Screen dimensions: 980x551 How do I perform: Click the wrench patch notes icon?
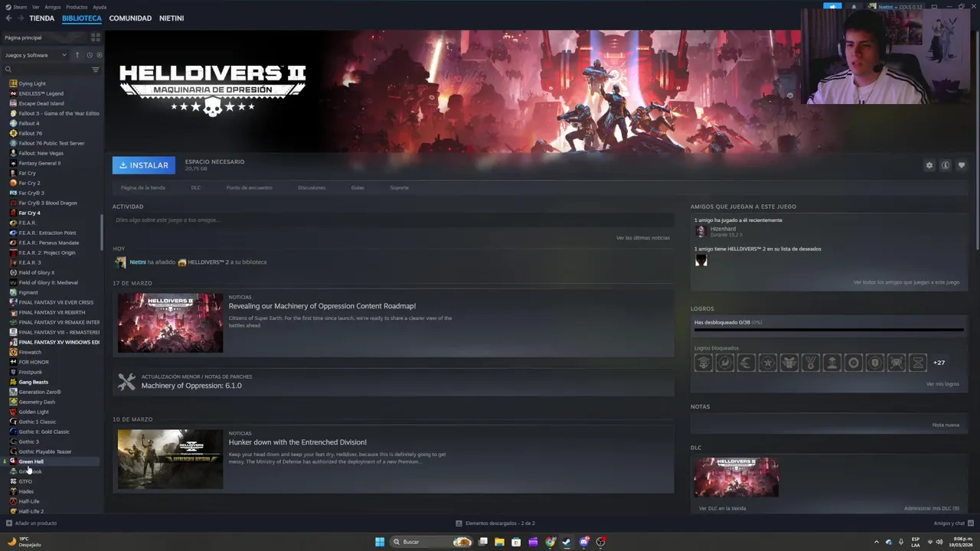pos(126,381)
